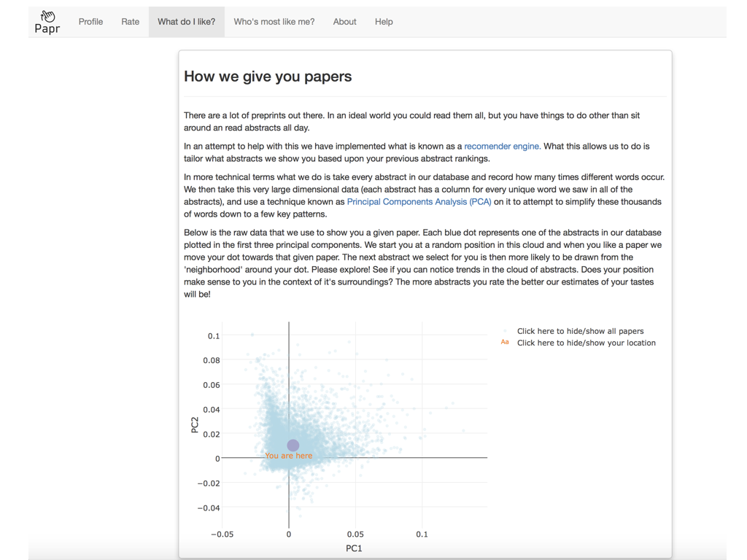Viewport: 747px width, 560px height.
Task: Toggle your location visibility in legend
Action: (586, 343)
